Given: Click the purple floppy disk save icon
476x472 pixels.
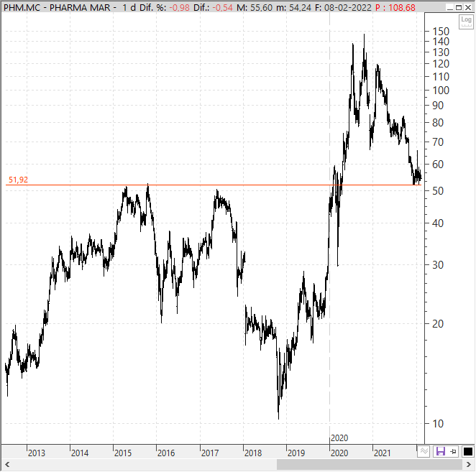Looking at the screenshot, I should tap(440, 452).
